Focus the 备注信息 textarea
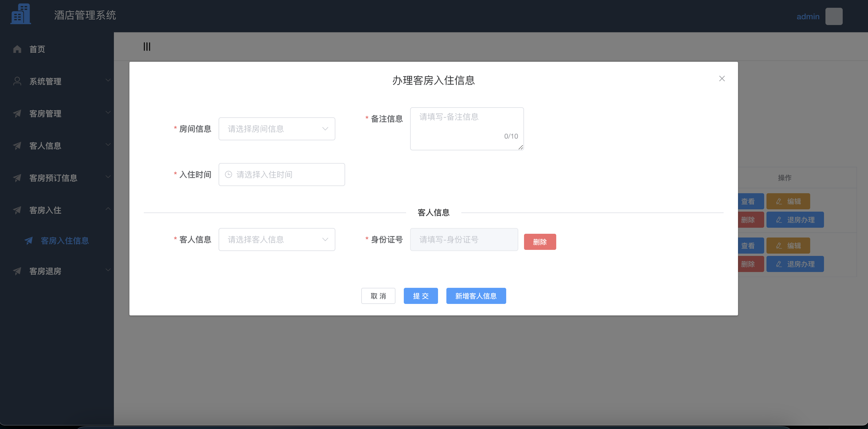The height and width of the screenshot is (429, 868). 467,129
